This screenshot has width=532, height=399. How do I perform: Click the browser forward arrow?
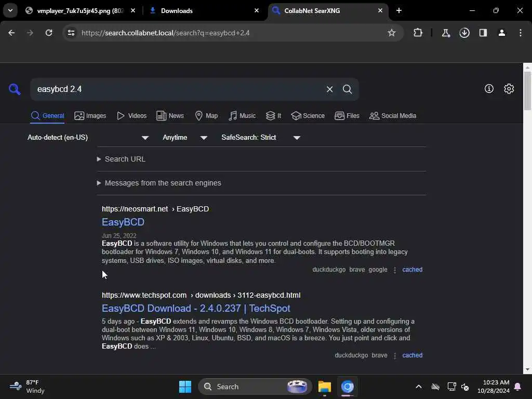(x=30, y=33)
